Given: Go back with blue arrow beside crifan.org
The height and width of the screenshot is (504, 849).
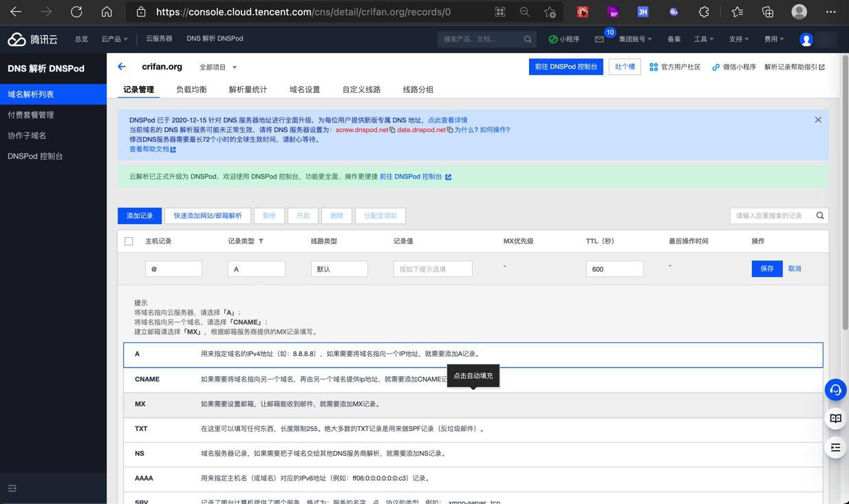Looking at the screenshot, I should tap(122, 67).
